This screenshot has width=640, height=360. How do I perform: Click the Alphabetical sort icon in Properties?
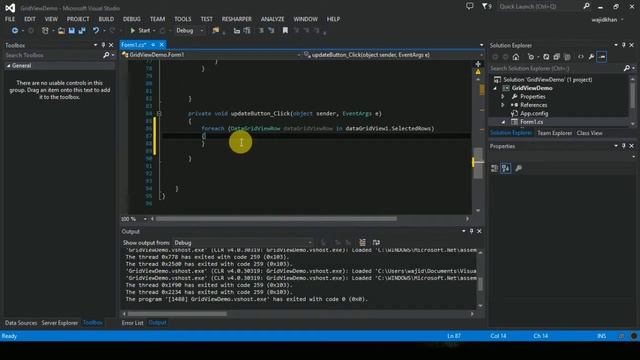[505, 168]
